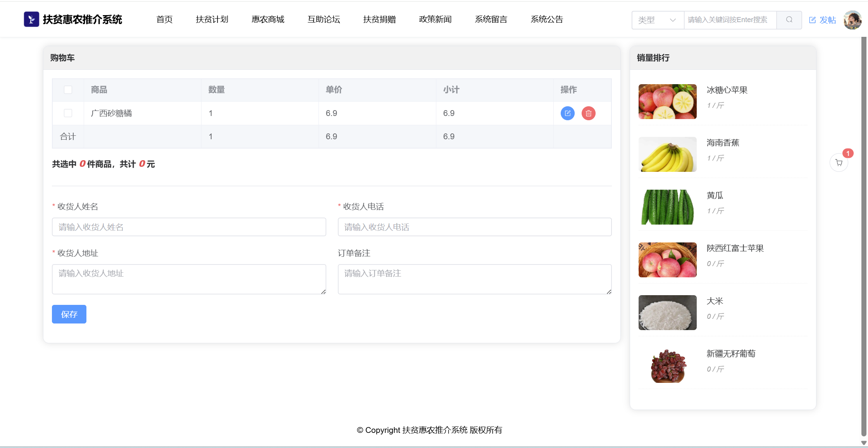Navigate to 系统公告 in the menu

(546, 19)
